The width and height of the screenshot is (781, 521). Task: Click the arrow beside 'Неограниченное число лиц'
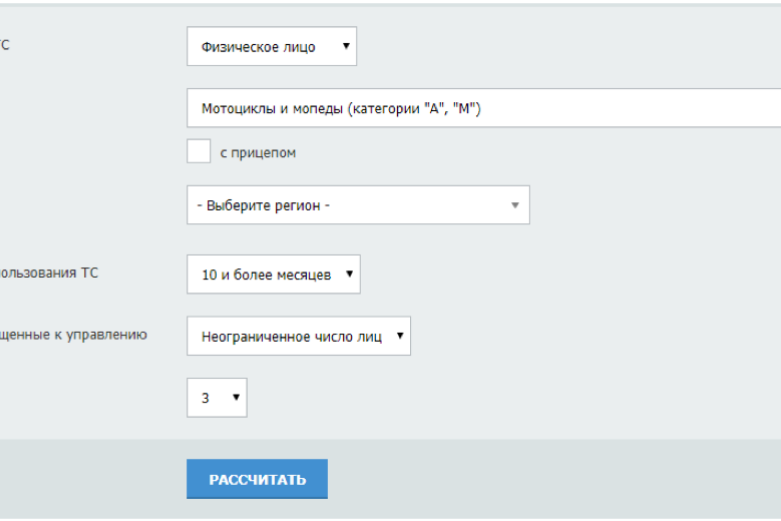[400, 336]
